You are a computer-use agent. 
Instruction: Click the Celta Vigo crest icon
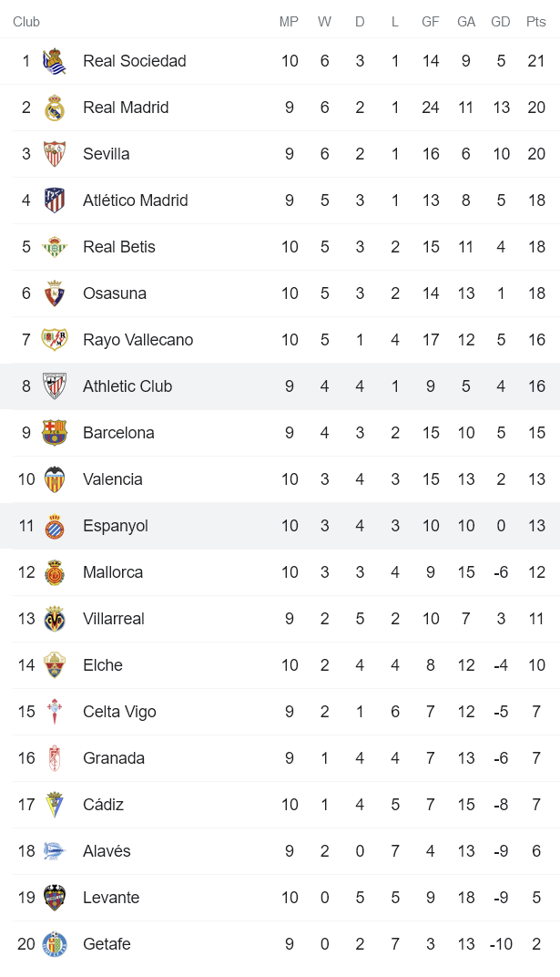tap(55, 712)
